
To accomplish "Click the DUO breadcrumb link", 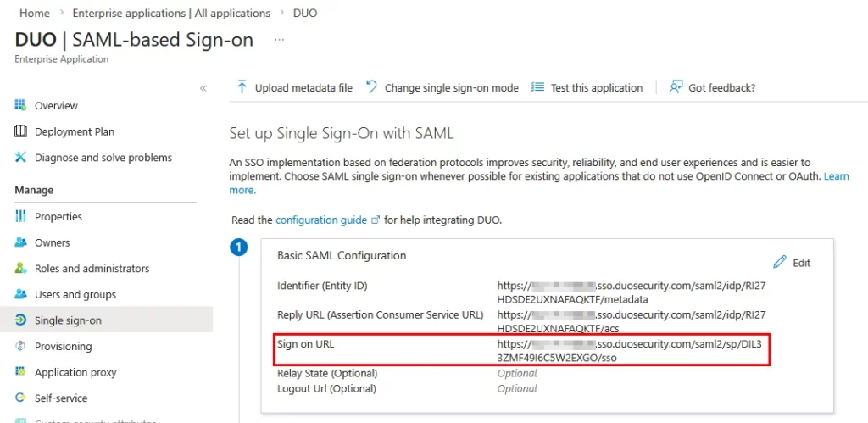I will coord(305,13).
